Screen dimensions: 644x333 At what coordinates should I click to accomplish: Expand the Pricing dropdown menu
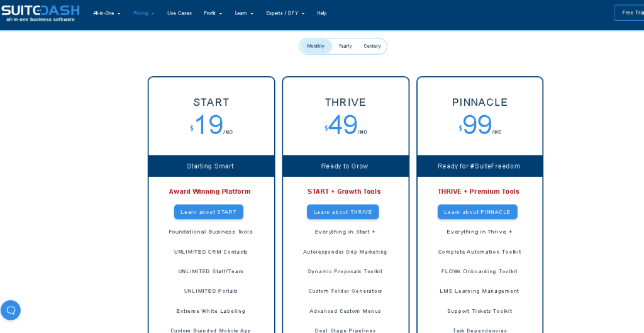click(x=143, y=13)
